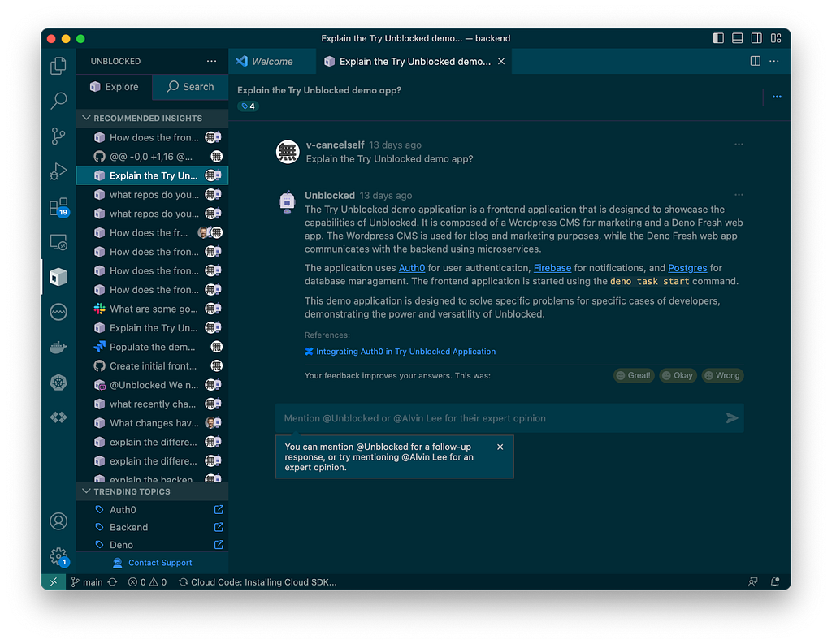The width and height of the screenshot is (832, 644).
Task: Click the feedback person icon in status bar
Action: tap(752, 582)
